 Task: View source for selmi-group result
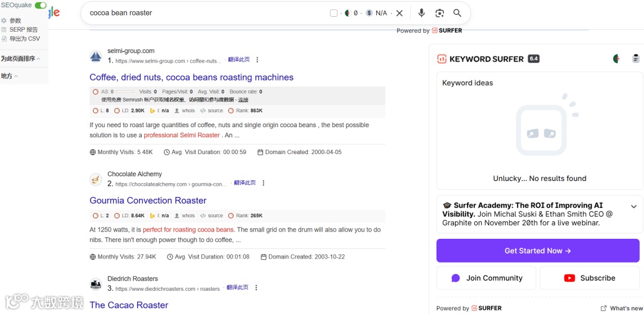tap(212, 110)
